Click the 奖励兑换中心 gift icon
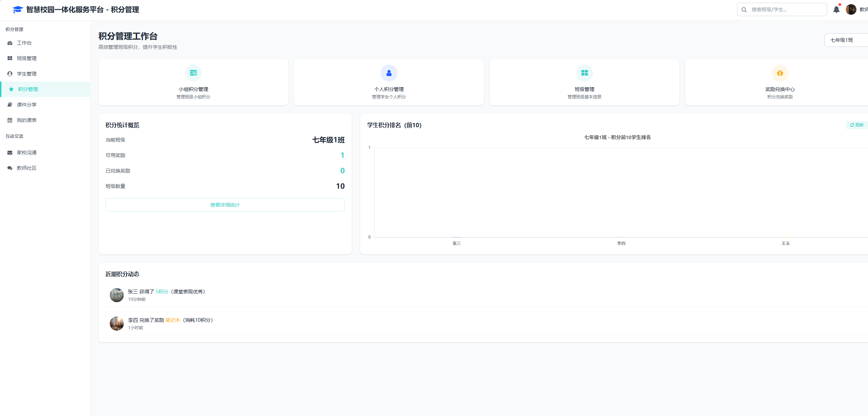This screenshot has height=416, width=868. tap(780, 73)
